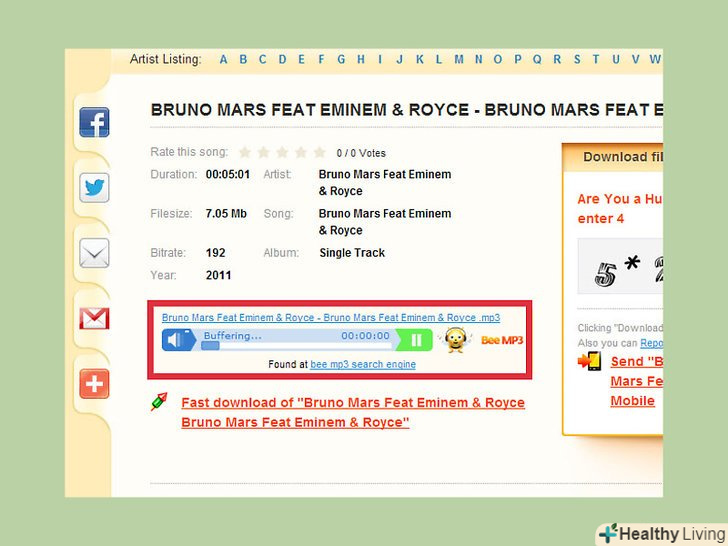Browse artists starting with E

pyautogui.click(x=302, y=59)
